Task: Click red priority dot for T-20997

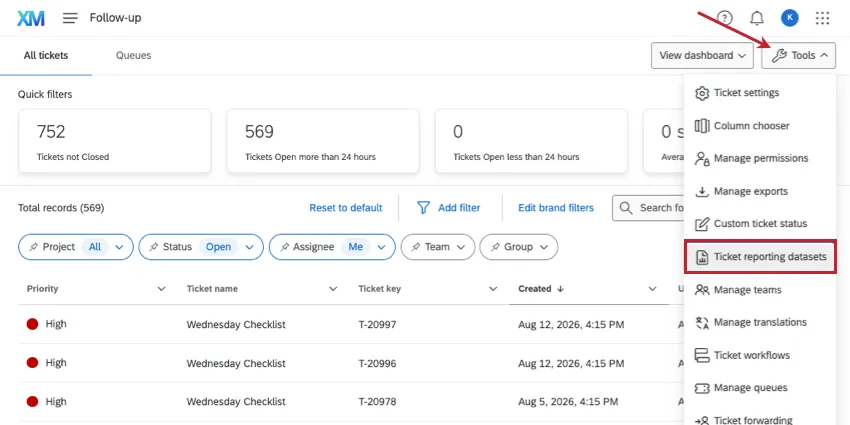Action: (33, 324)
